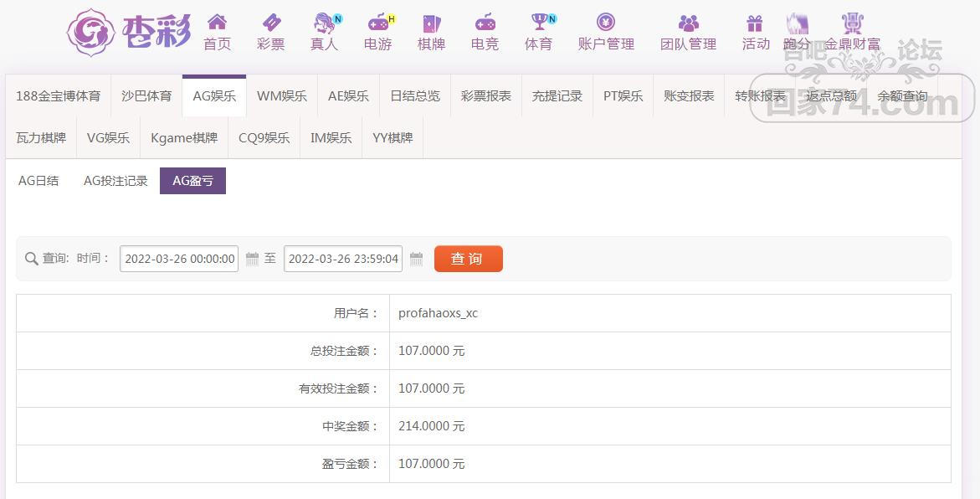Click the end time field 2022-03-26 23:59:04
The image size is (980, 499).
click(x=343, y=259)
